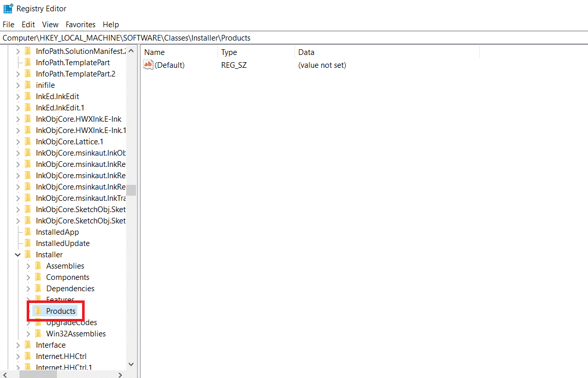The height and width of the screenshot is (378, 588).
Task: Click the registry path address bar
Action: tap(294, 38)
